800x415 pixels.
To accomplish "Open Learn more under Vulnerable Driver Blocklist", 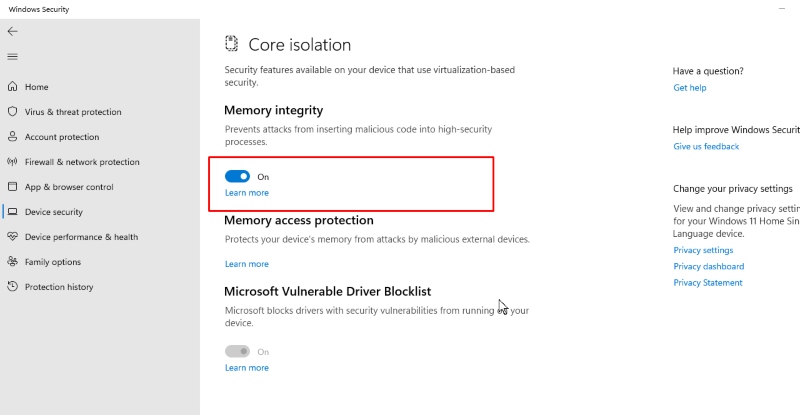I will 246,368.
